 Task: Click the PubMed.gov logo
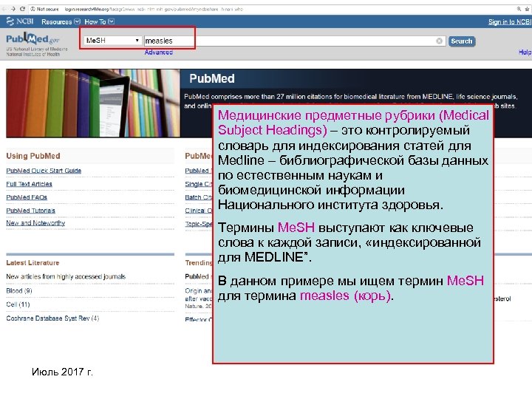point(33,39)
